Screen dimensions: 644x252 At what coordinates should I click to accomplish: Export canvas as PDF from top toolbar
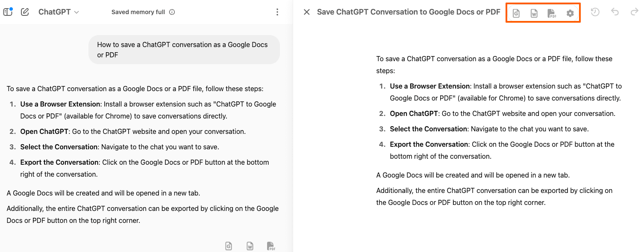pyautogui.click(x=552, y=13)
